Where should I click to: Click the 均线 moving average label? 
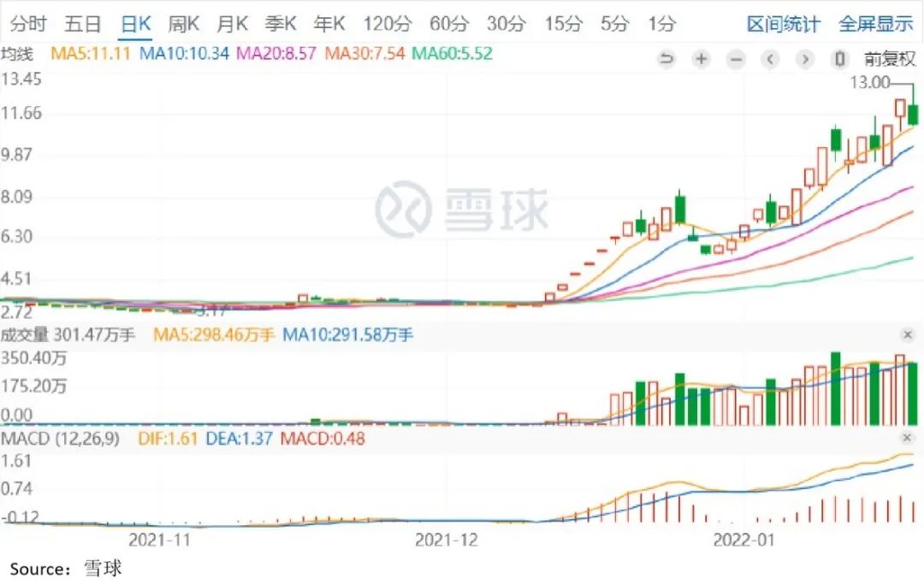(x=17, y=54)
